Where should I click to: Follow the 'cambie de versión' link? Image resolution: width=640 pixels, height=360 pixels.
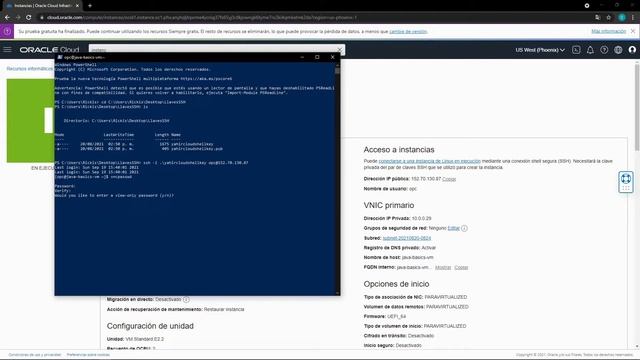(x=408, y=31)
